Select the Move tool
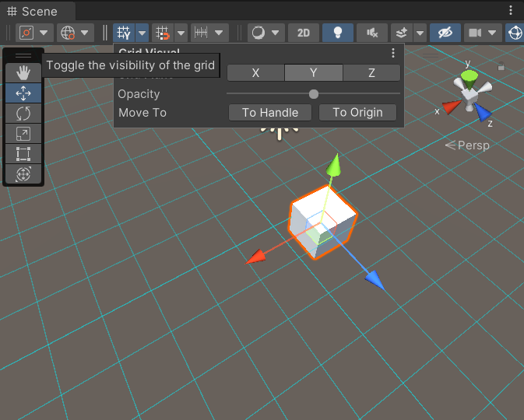 (23, 93)
